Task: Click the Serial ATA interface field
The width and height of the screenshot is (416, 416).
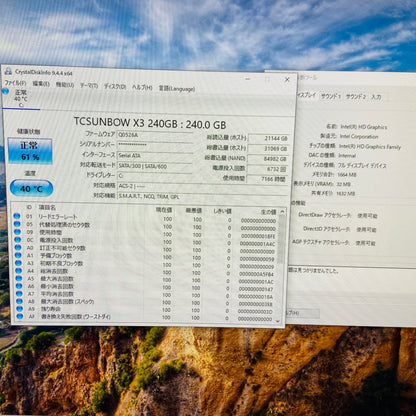Action: pos(155,155)
